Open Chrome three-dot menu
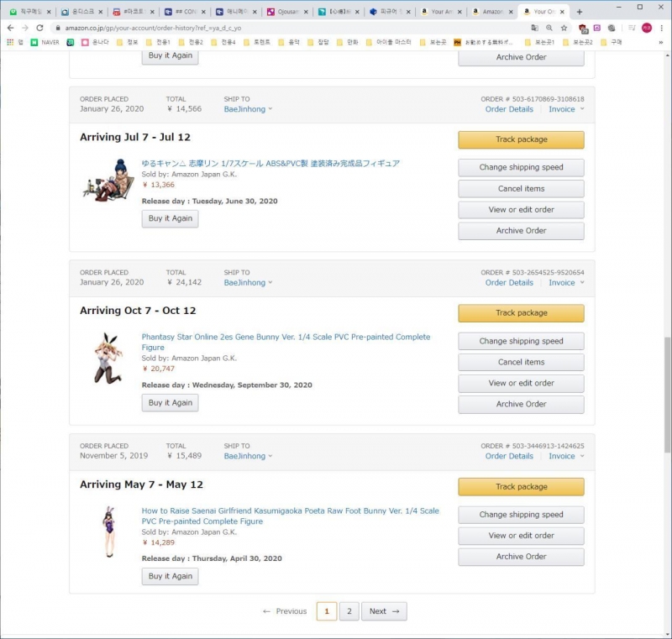The height and width of the screenshot is (639, 672). (661, 28)
